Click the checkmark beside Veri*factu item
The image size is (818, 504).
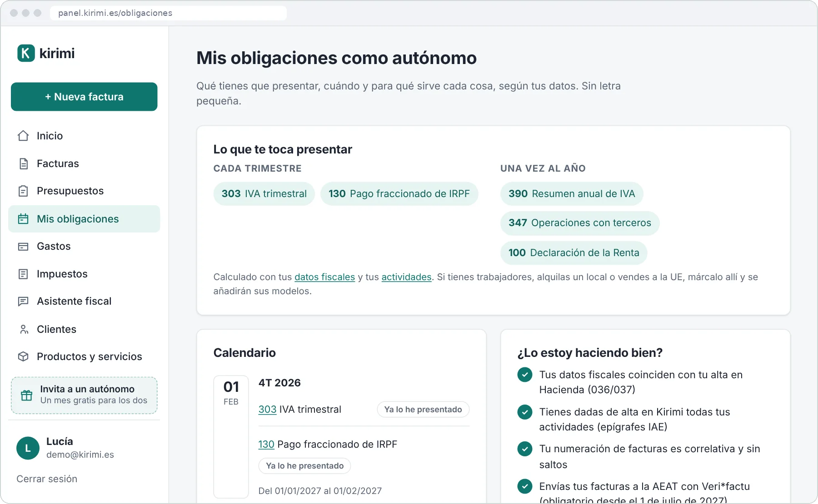pos(525,486)
